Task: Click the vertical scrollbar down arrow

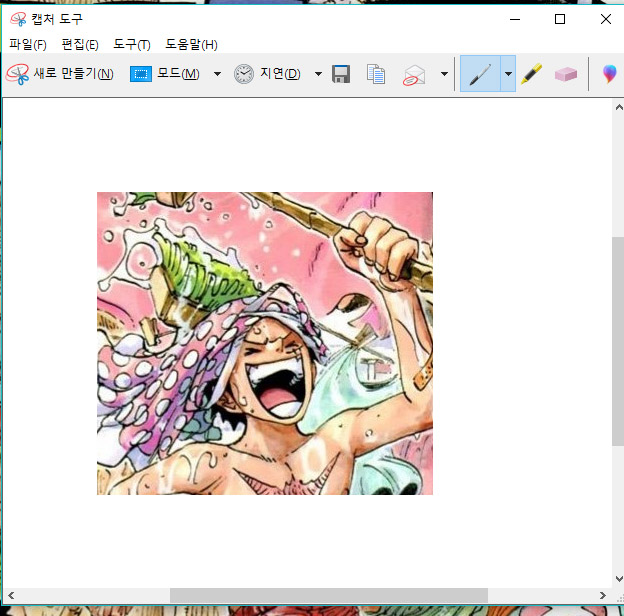Action: click(x=619, y=579)
